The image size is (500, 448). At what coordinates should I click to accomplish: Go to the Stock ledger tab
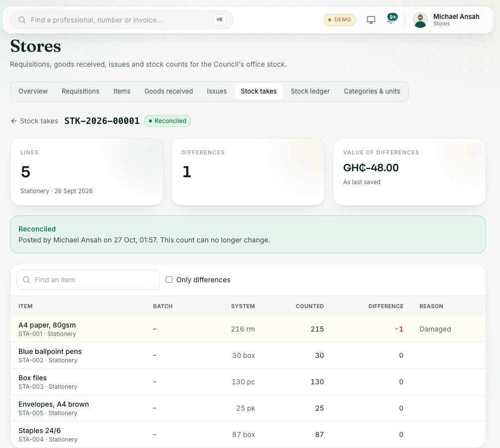[x=310, y=91]
